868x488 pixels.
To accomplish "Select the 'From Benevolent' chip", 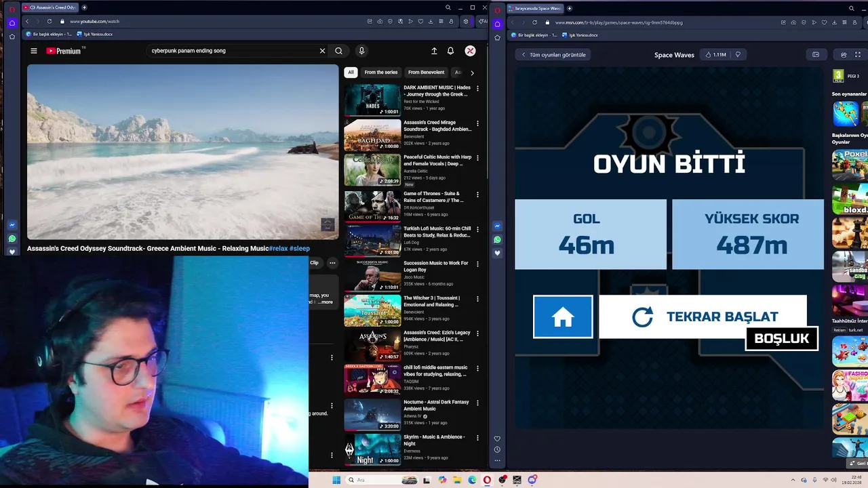I will pos(427,73).
